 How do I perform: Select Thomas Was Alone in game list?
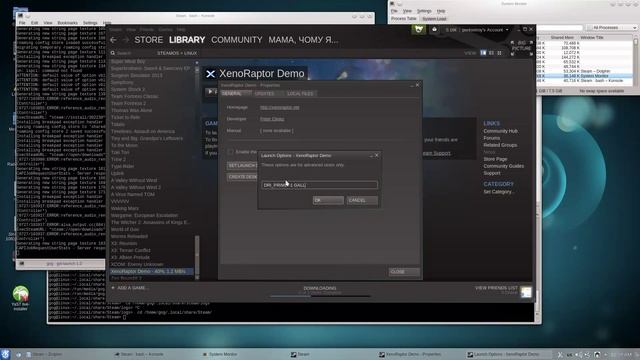tap(131, 110)
